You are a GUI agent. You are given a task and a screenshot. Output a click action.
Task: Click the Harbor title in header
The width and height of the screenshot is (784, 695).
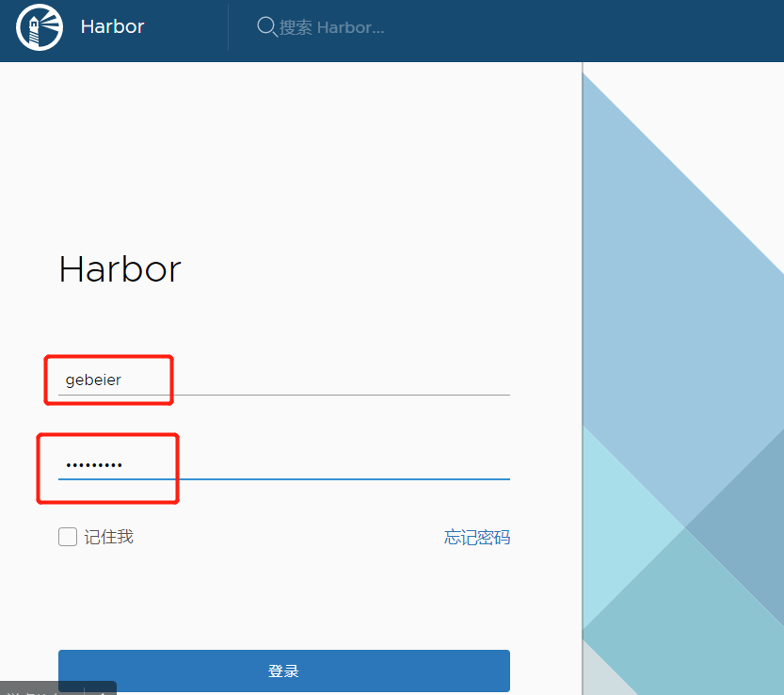[x=113, y=26]
